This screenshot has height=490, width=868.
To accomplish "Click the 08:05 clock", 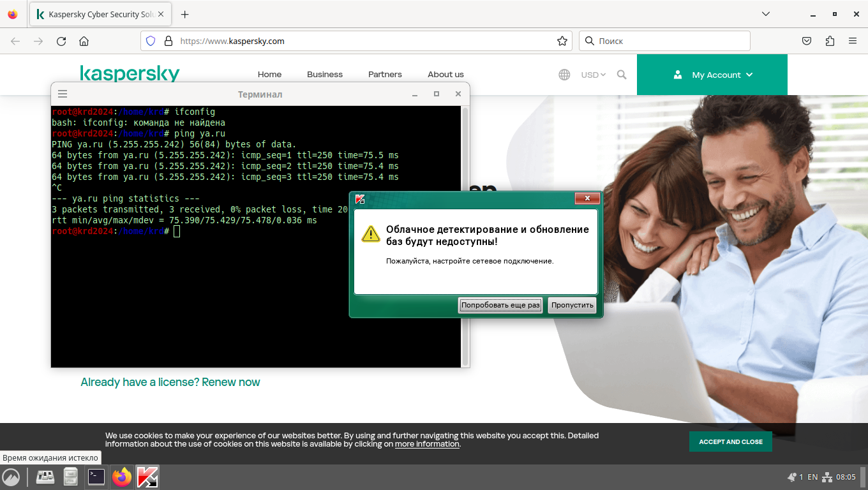I will coord(846,477).
